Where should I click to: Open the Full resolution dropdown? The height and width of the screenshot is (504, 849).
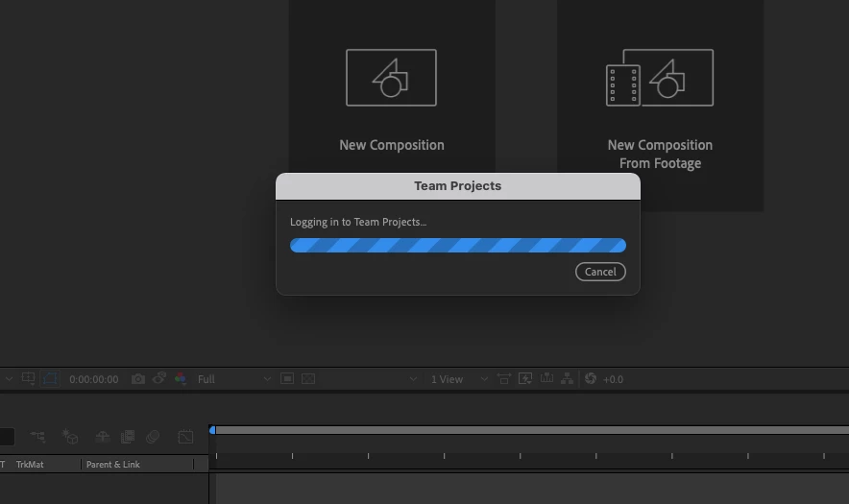pyautogui.click(x=234, y=379)
